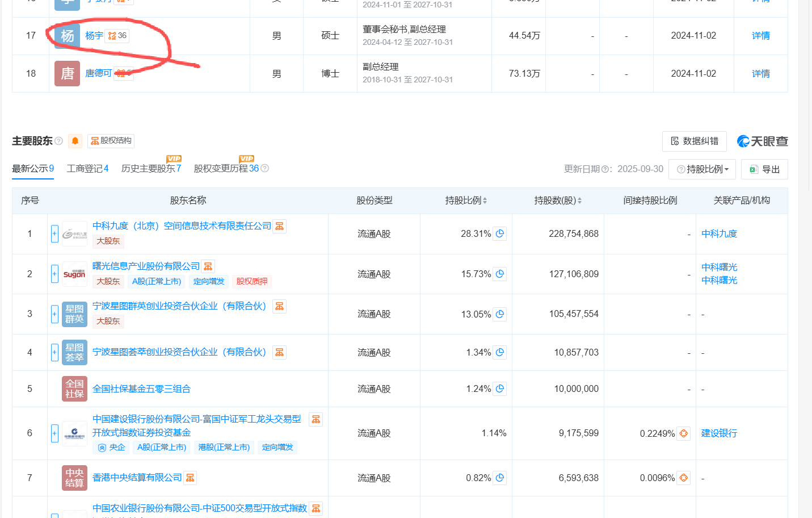
Task: Click equity structure icon beside 中证500 fund
Action: click(x=315, y=508)
